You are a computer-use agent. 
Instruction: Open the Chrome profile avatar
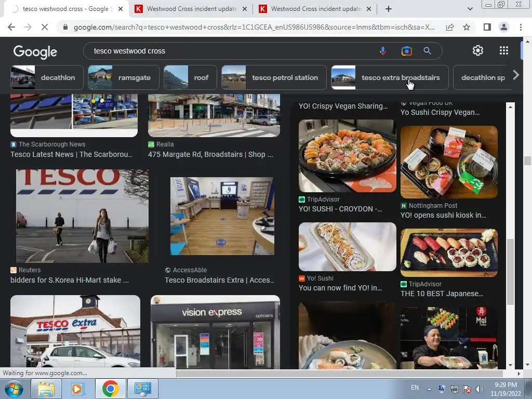[x=504, y=27]
